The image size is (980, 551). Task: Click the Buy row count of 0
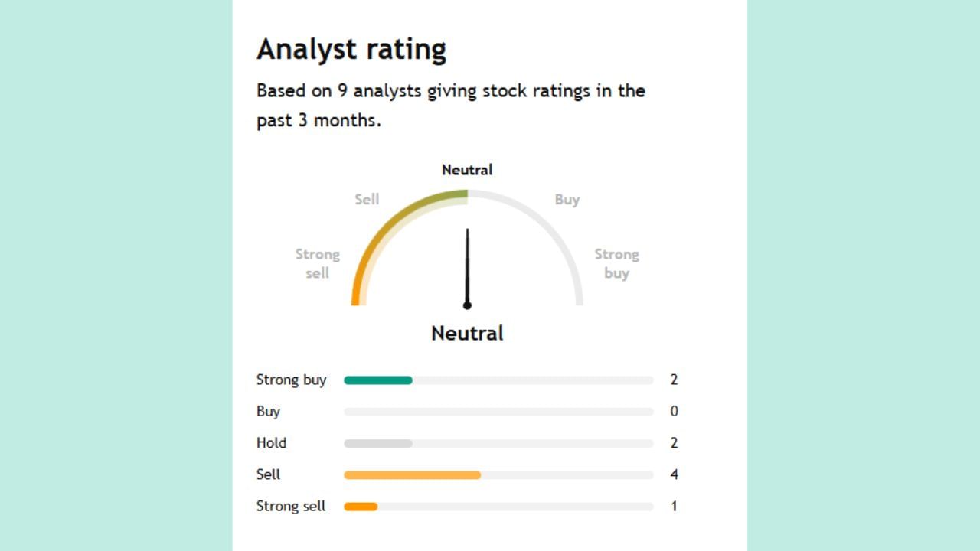pyautogui.click(x=675, y=412)
